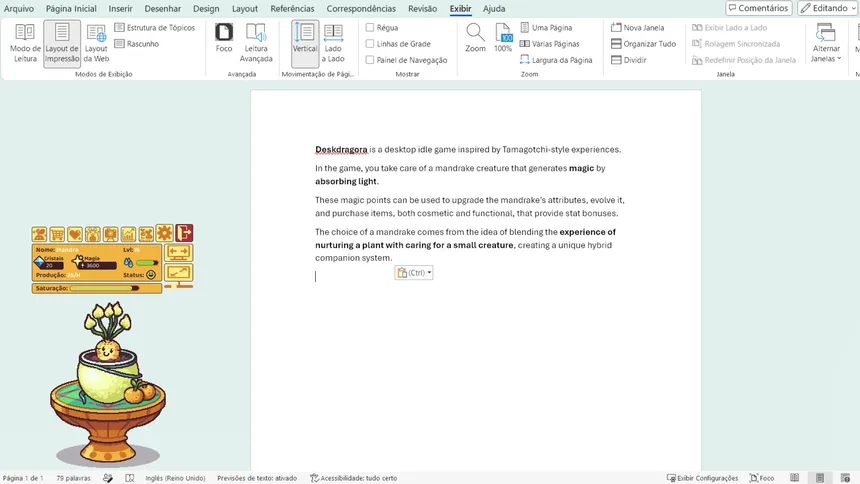This screenshot has width=860, height=484.
Task: Enable the Linhas de Grade checkbox
Action: pyautogui.click(x=370, y=43)
